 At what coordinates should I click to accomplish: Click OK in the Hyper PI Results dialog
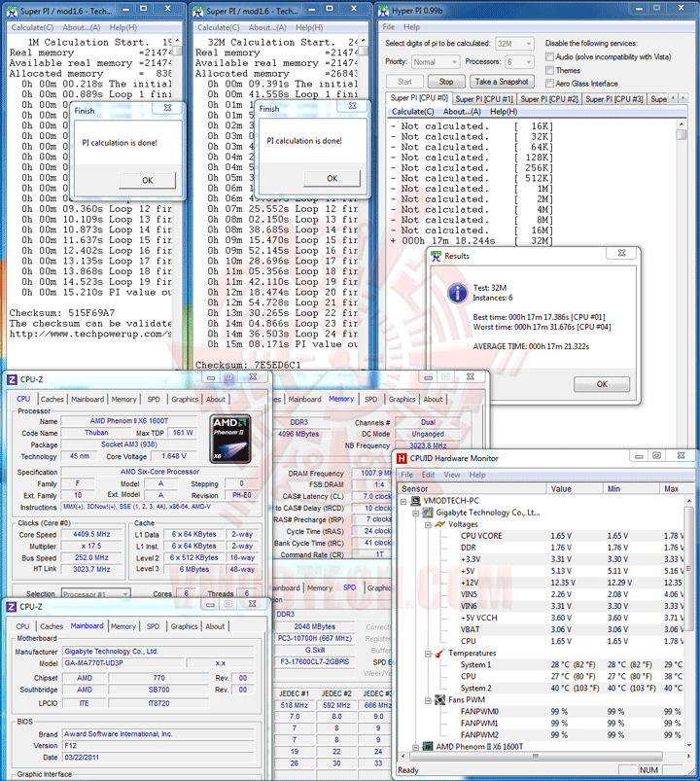click(x=602, y=384)
